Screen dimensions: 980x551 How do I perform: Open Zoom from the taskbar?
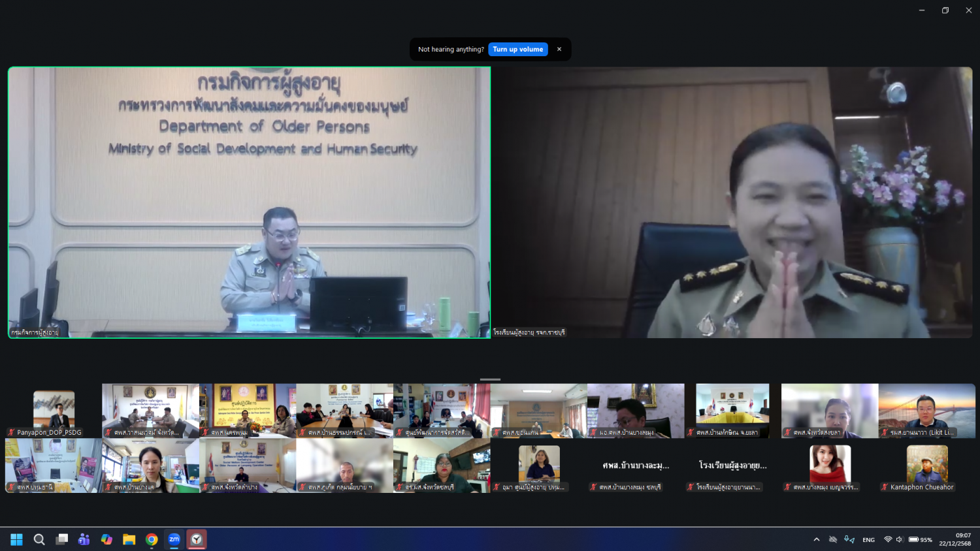(174, 539)
